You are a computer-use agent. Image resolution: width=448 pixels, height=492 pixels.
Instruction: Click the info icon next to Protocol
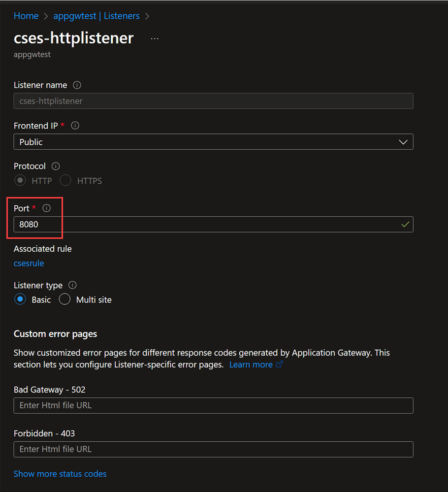(x=55, y=166)
